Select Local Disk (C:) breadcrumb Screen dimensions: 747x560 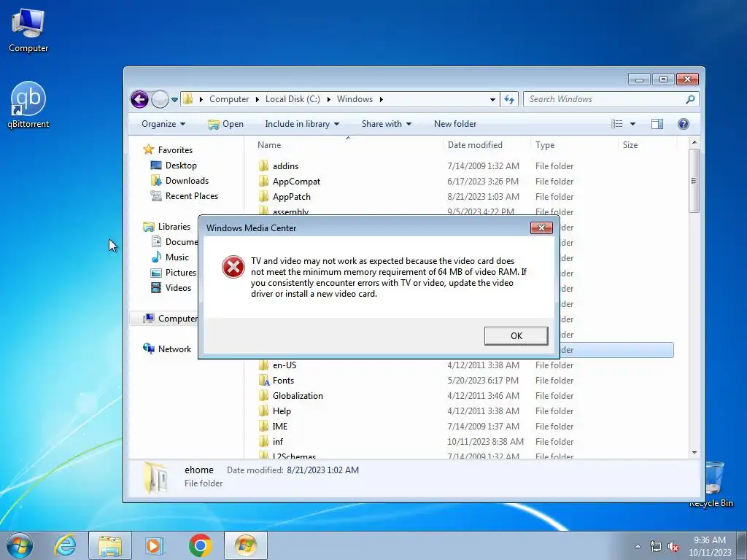[293, 99]
